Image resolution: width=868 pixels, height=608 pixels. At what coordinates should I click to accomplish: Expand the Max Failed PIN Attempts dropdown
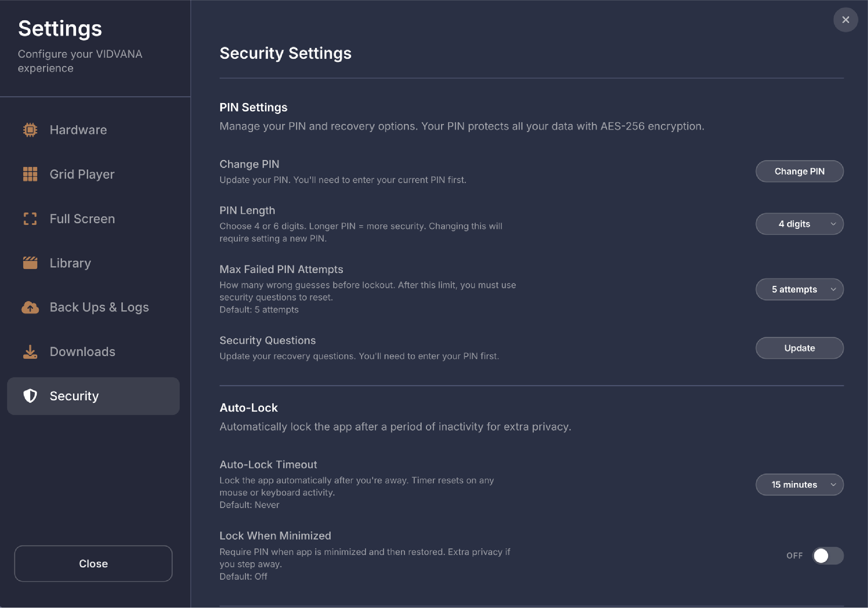(x=799, y=290)
